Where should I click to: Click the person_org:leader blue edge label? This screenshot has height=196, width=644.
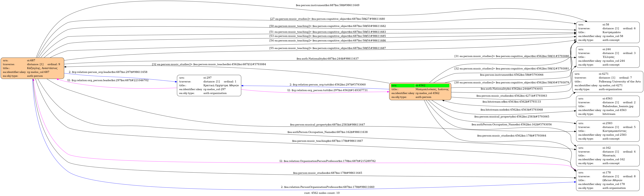(x=108, y=72)
